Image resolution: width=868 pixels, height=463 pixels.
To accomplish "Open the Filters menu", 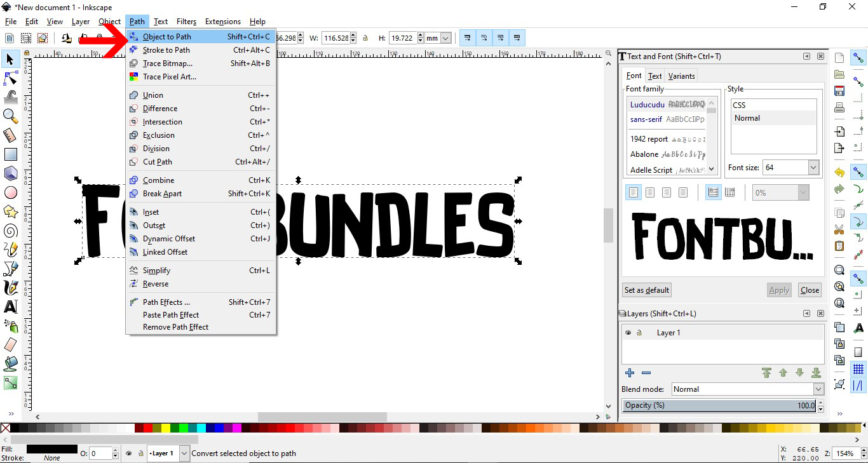I will click(x=186, y=22).
